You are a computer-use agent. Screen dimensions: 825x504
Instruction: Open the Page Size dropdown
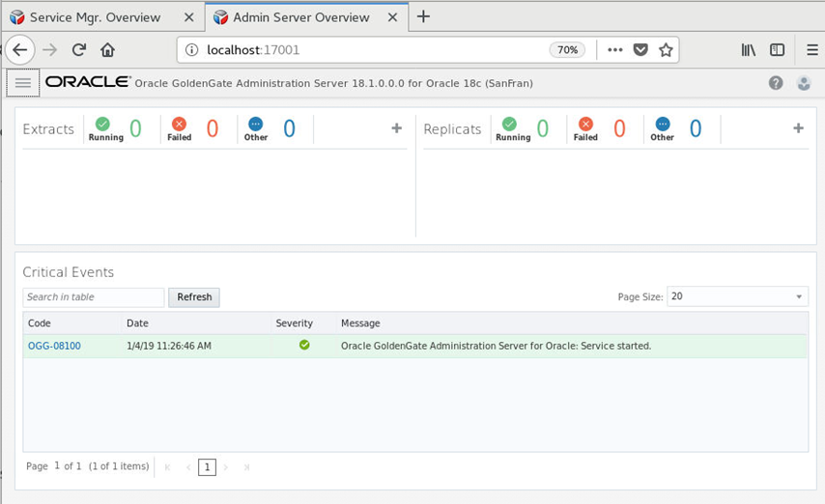pos(737,296)
